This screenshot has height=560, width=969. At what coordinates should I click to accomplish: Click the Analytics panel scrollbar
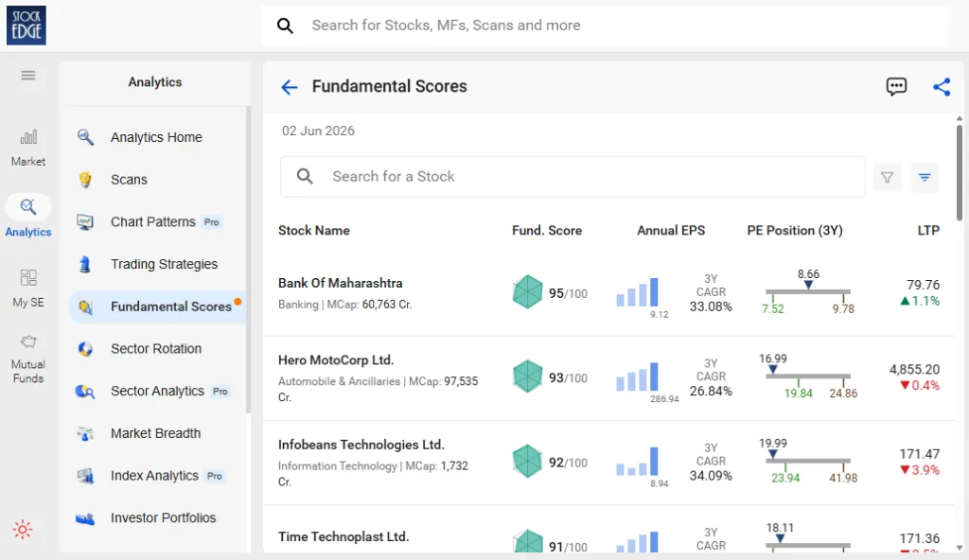[x=249, y=259]
